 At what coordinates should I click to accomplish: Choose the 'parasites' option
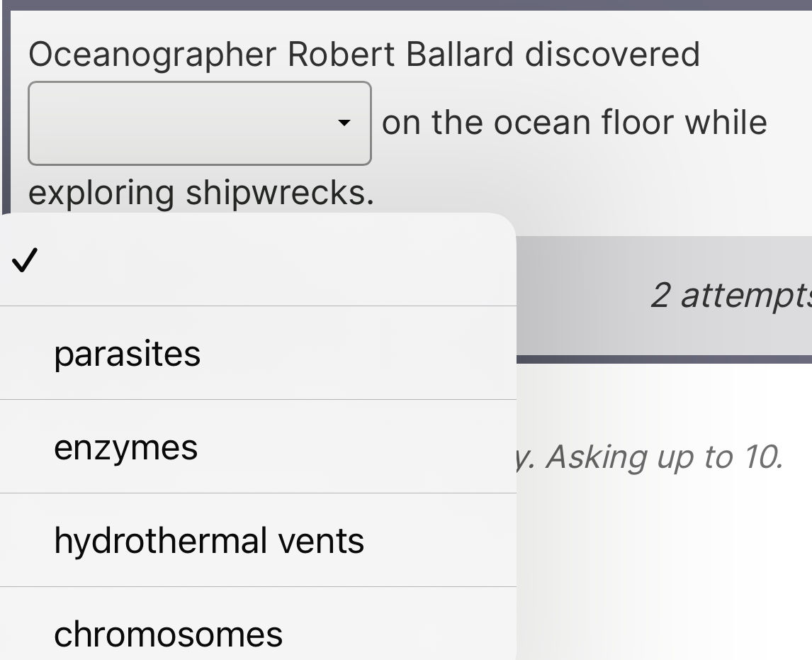(x=128, y=354)
